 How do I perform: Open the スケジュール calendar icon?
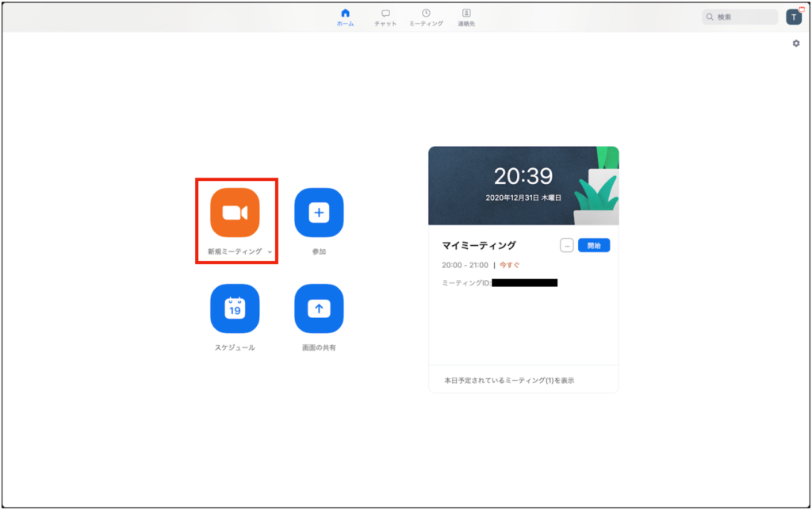click(x=235, y=309)
